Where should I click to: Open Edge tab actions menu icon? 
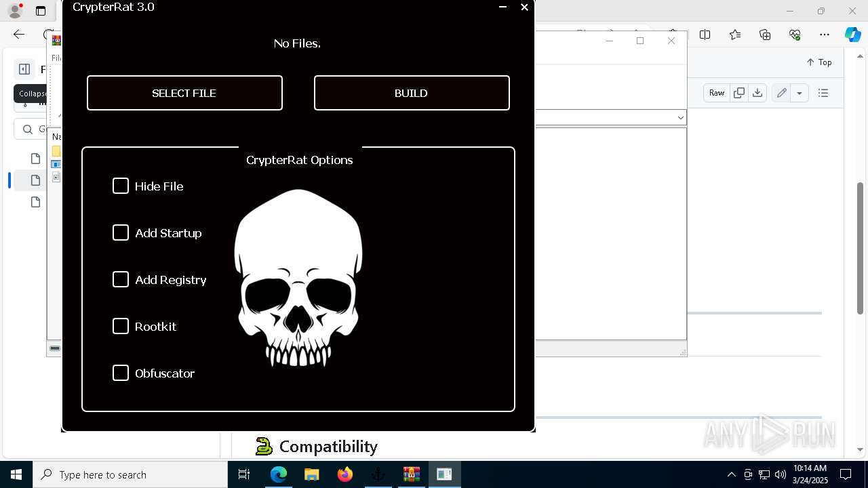[41, 11]
